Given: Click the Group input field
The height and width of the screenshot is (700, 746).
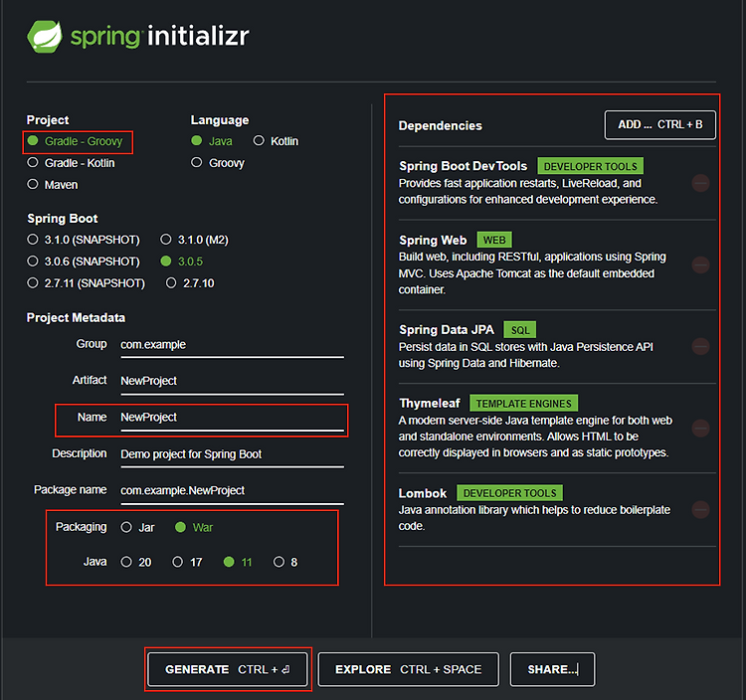Looking at the screenshot, I should pos(232,345).
